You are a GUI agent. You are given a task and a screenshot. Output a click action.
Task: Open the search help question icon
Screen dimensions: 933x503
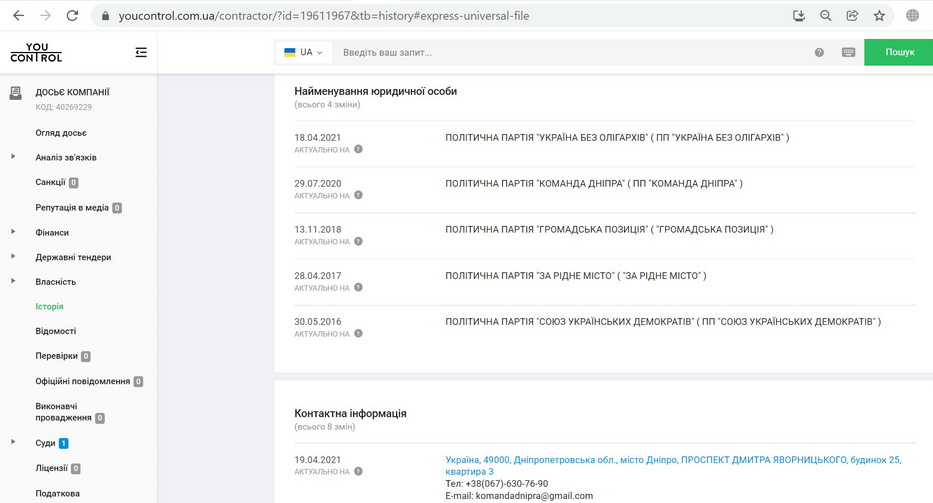pos(819,52)
